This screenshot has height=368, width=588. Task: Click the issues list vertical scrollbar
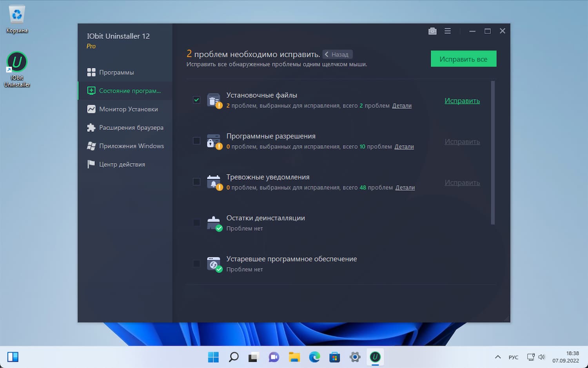pos(493,153)
